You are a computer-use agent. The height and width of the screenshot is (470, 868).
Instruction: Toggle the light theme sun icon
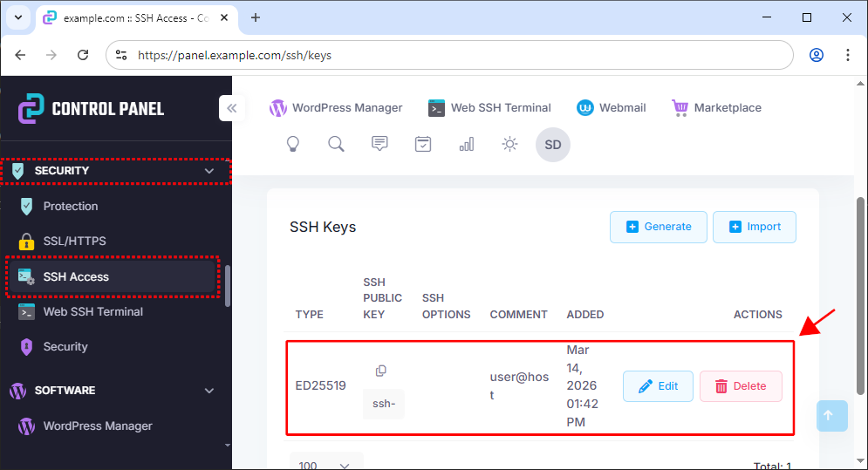pyautogui.click(x=509, y=145)
